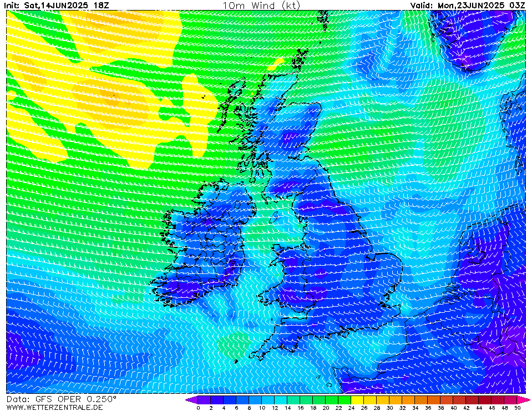Select the 30–32 kt orange legend swatch
Viewport: 532px width, 411px height.
click(396, 399)
